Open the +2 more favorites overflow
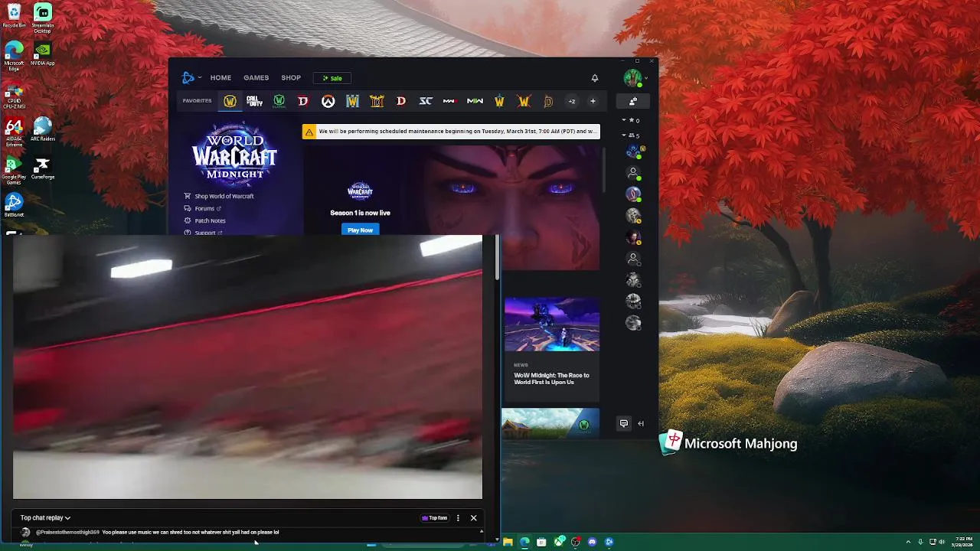Viewport: 980px width, 551px height. tap(571, 101)
